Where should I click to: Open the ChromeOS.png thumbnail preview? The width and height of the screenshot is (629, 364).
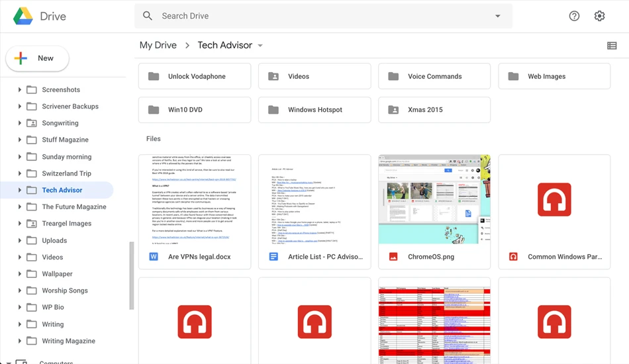pos(434,199)
